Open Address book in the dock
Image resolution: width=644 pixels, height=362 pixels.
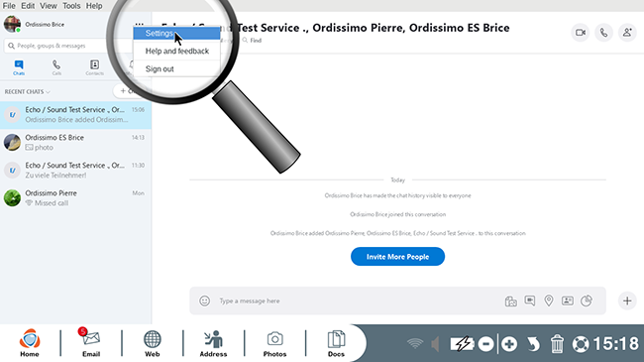[213, 343]
